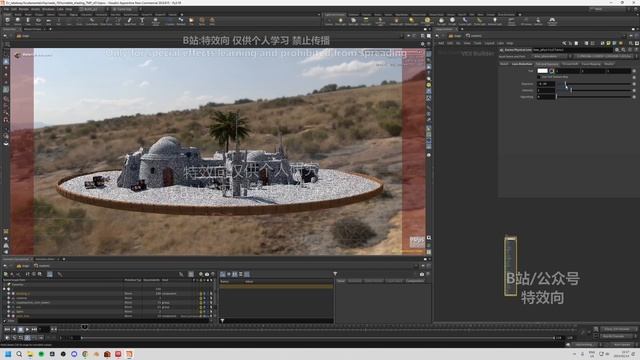This screenshot has width=640, height=360.
Task: Select the Sphere shelf tool
Action: pyautogui.click(x=18, y=21)
